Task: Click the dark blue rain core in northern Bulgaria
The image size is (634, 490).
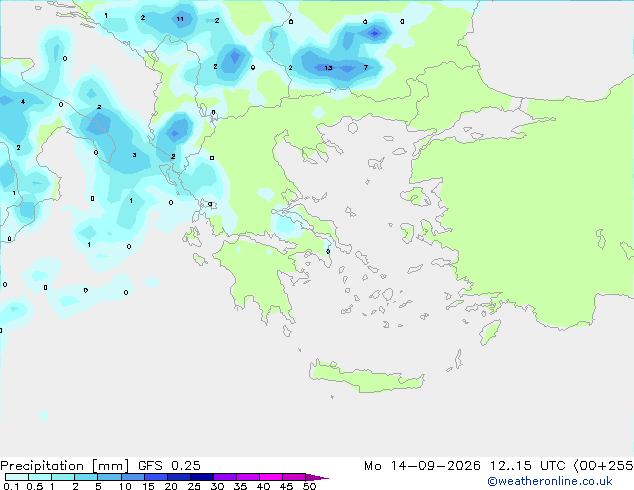Action: point(375,33)
